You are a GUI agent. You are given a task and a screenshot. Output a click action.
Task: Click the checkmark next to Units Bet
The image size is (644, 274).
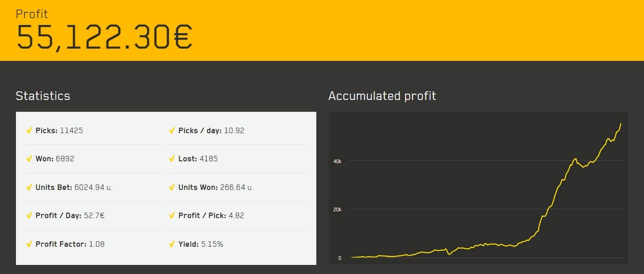pyautogui.click(x=29, y=187)
